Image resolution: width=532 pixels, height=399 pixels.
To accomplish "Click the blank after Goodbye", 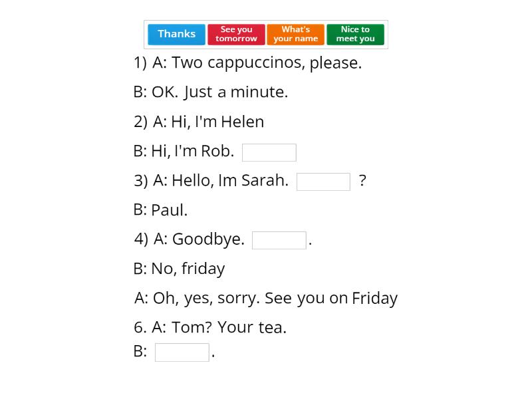I will [x=279, y=240].
